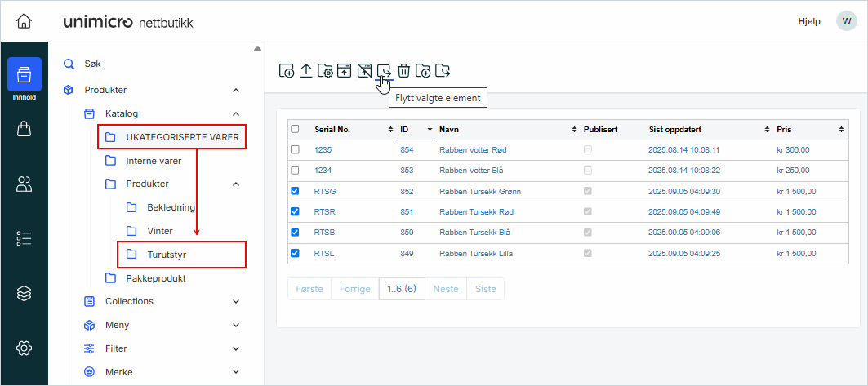Expand the Collections section
868x386 pixels.
(x=236, y=301)
